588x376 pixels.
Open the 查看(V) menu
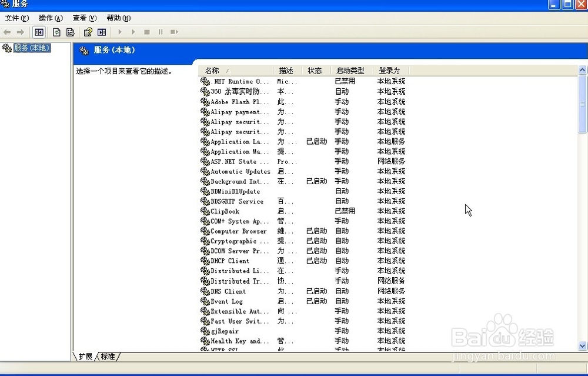tap(84, 18)
